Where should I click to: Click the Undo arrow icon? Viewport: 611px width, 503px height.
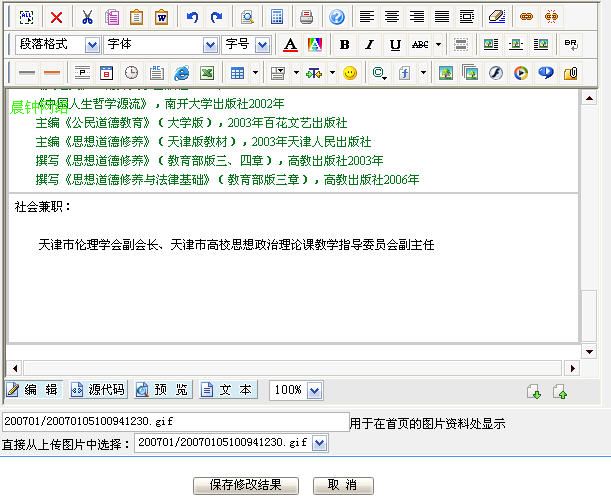coord(192,17)
